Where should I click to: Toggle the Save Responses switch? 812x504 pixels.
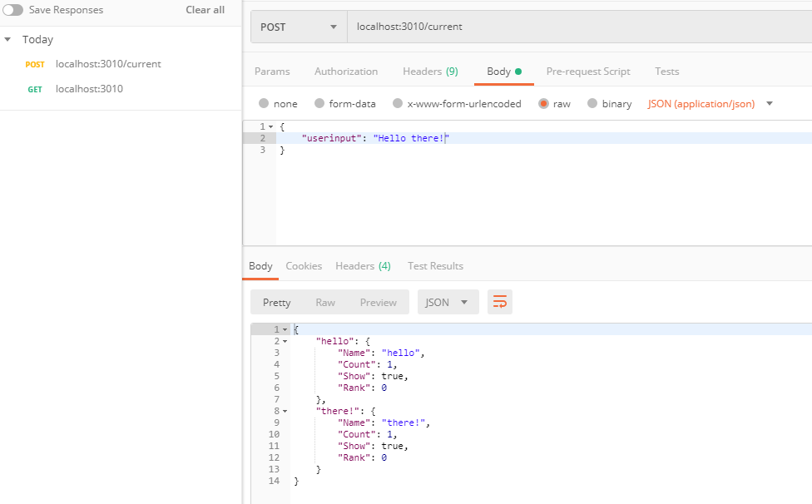tap(12, 10)
